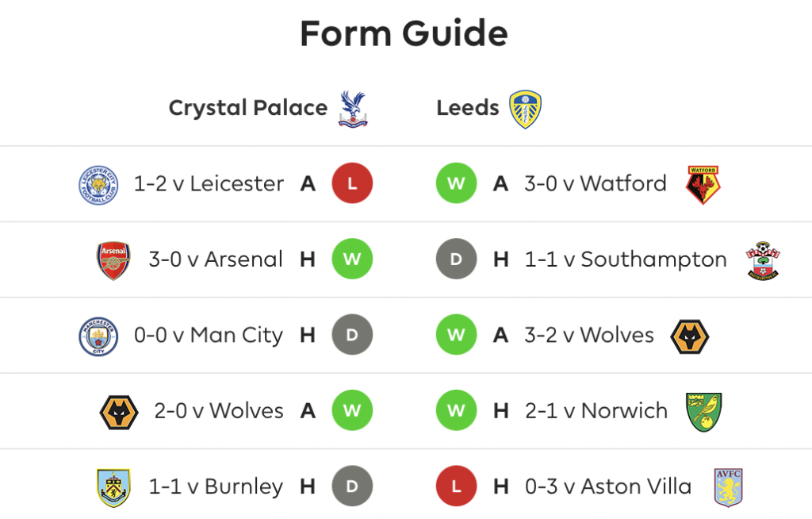The height and width of the screenshot is (519, 812).
Task: Click the red L result beside Leicester
Action: pos(352,183)
